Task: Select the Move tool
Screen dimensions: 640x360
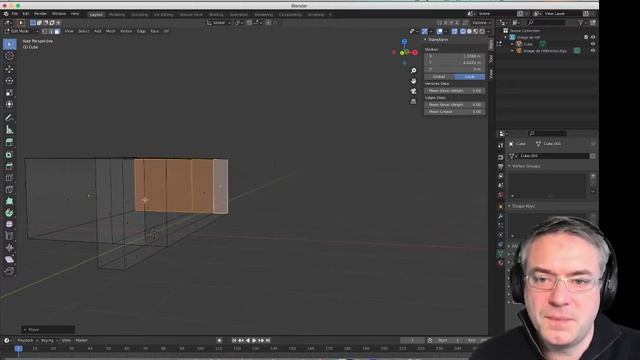Action: click(9, 69)
